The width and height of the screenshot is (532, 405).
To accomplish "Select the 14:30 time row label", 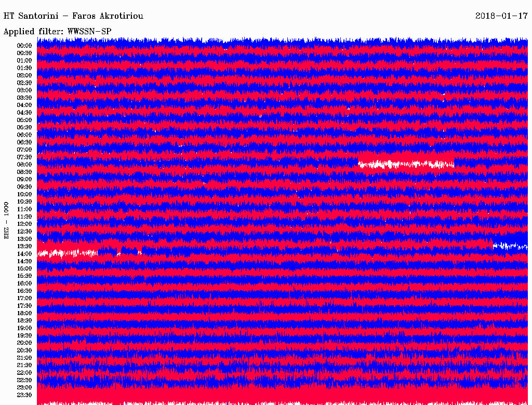I will point(24,262).
